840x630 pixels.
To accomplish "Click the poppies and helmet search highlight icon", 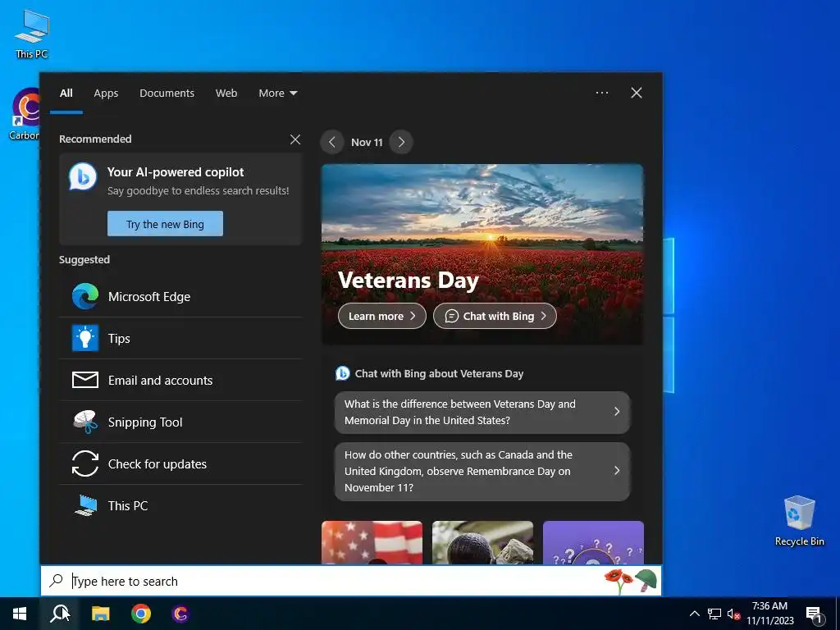I will (x=631, y=582).
